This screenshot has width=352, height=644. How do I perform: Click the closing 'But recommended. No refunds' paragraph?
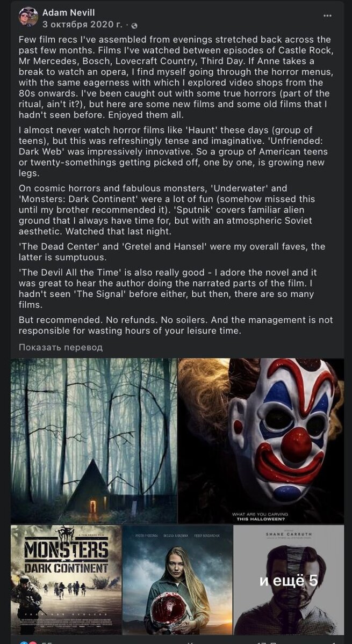click(x=176, y=325)
